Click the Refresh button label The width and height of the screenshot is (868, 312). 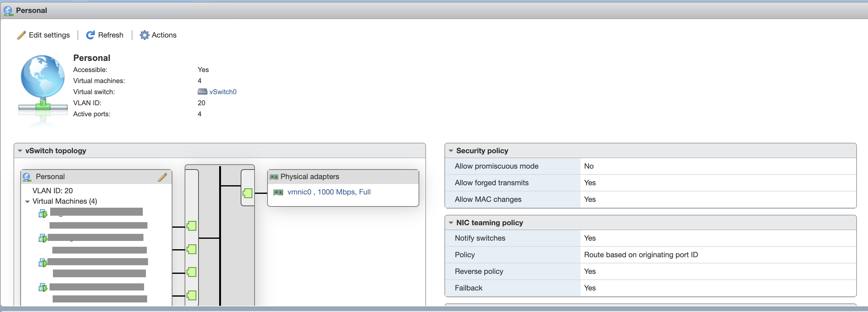pos(111,35)
